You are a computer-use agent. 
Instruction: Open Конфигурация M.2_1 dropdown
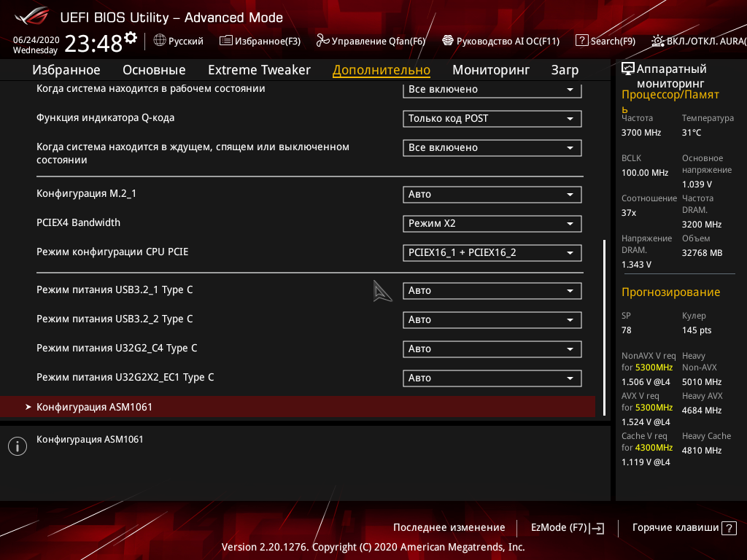(492, 194)
